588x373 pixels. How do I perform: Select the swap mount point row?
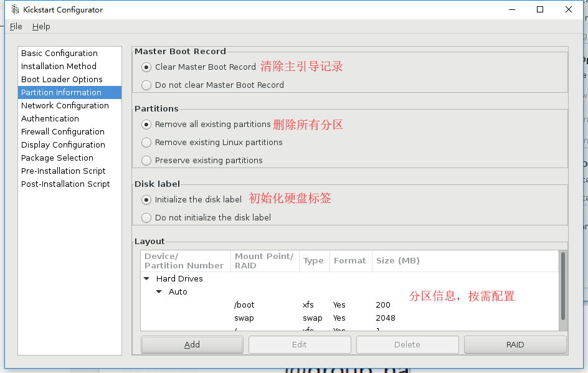click(x=349, y=318)
